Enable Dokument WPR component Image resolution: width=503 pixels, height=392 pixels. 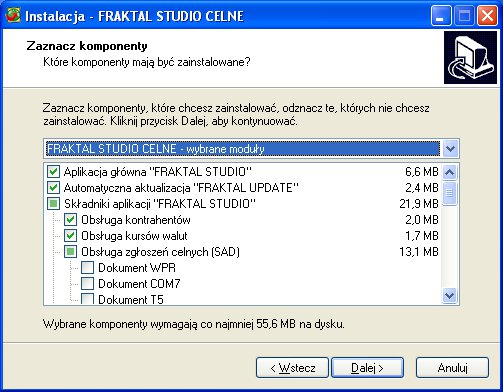tap(87, 268)
